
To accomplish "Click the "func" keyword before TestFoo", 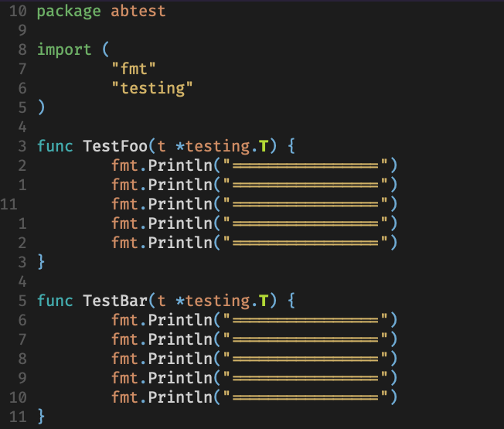I will [x=55, y=146].
